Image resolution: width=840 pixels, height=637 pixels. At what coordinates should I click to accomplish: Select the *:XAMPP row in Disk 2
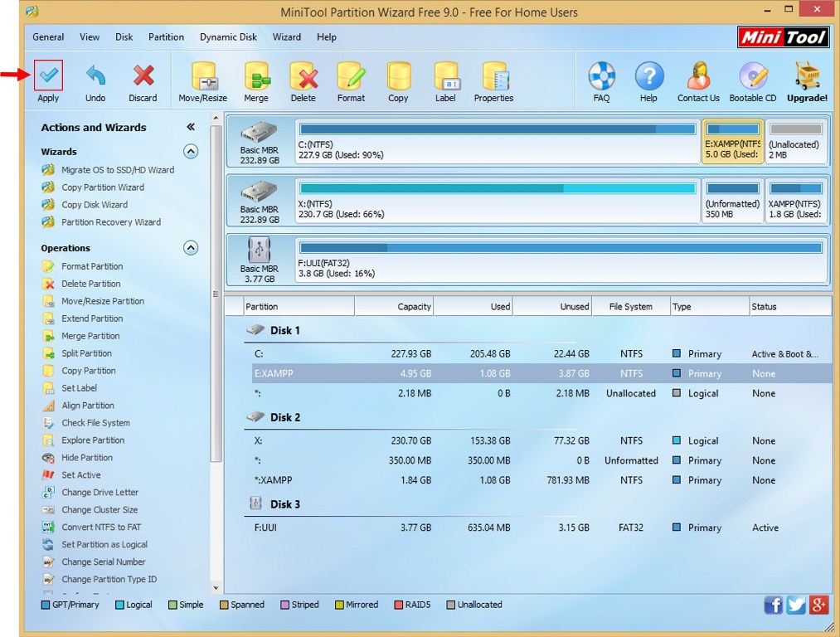point(541,480)
